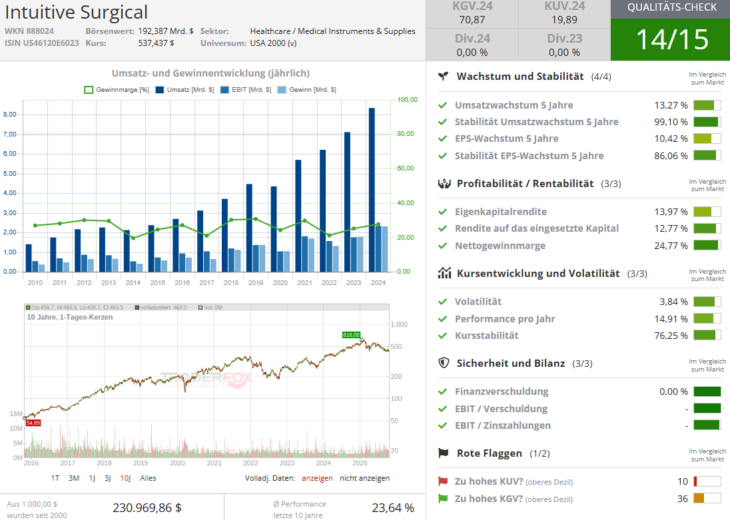Toggle the Gewinnmarge [%] series in chart legend
Image resolution: width=730 pixels, height=520 pixels.
pos(116,90)
